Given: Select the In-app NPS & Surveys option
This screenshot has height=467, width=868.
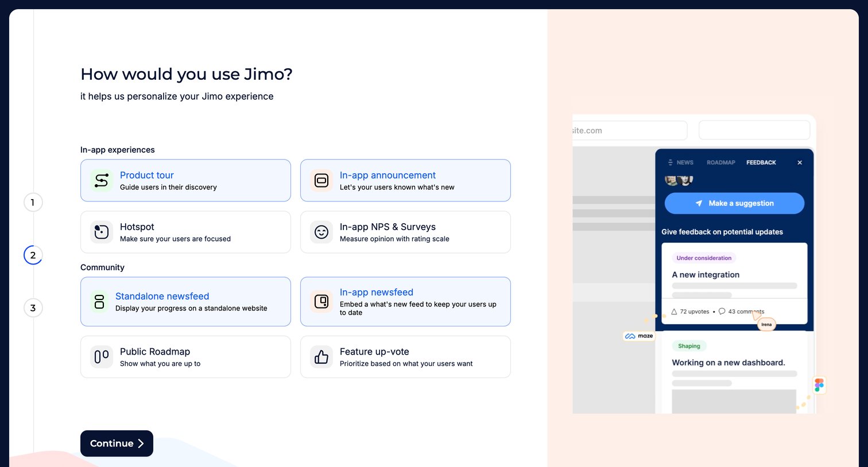Looking at the screenshot, I should click(405, 232).
